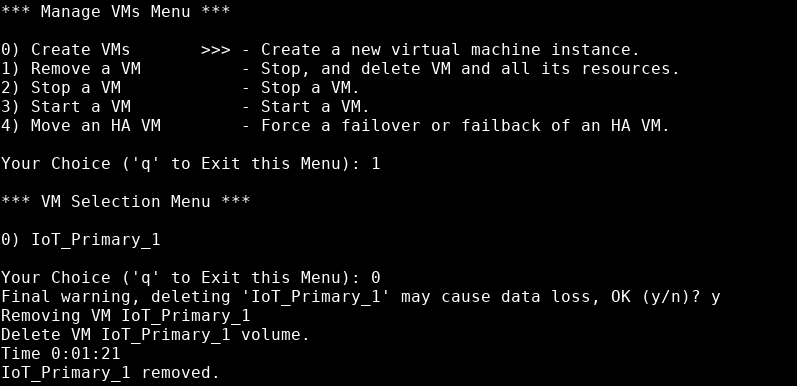
Task: Click the second 'Your Choice' prompt answer 0
Action: tap(376, 277)
